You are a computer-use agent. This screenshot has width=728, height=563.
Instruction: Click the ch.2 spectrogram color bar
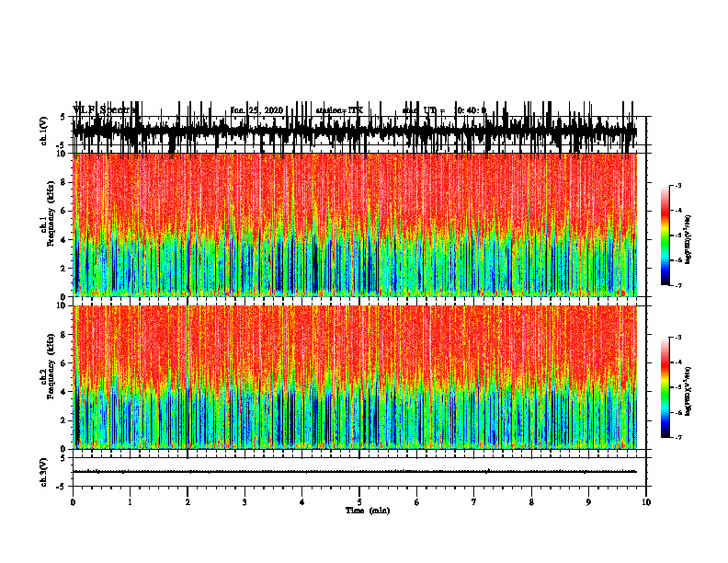click(x=665, y=387)
